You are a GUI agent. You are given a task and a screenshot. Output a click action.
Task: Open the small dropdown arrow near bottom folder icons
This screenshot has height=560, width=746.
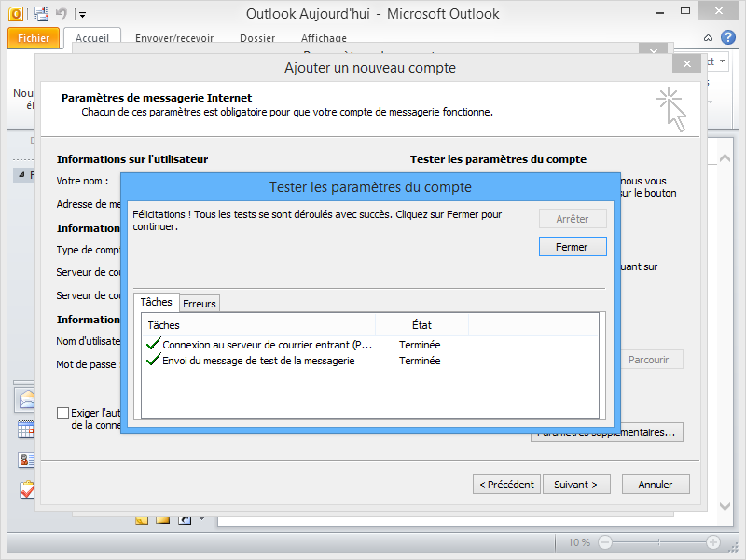[202, 520]
